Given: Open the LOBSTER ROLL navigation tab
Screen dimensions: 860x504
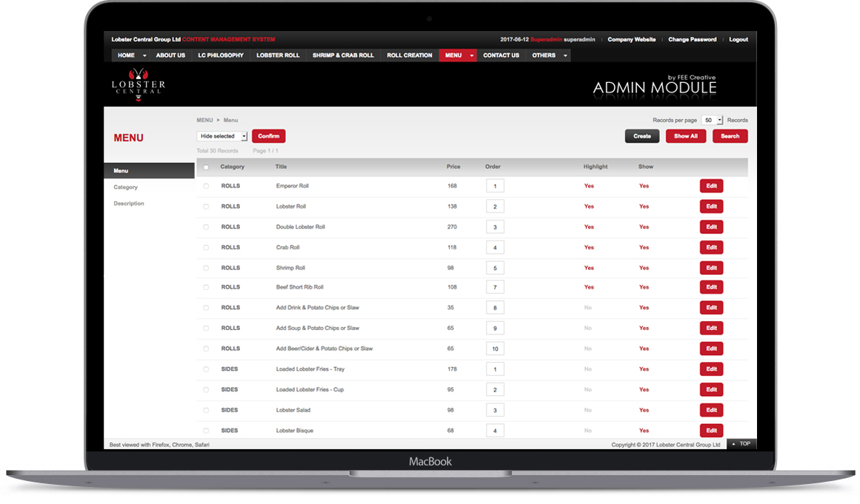Looking at the screenshot, I should tap(278, 56).
